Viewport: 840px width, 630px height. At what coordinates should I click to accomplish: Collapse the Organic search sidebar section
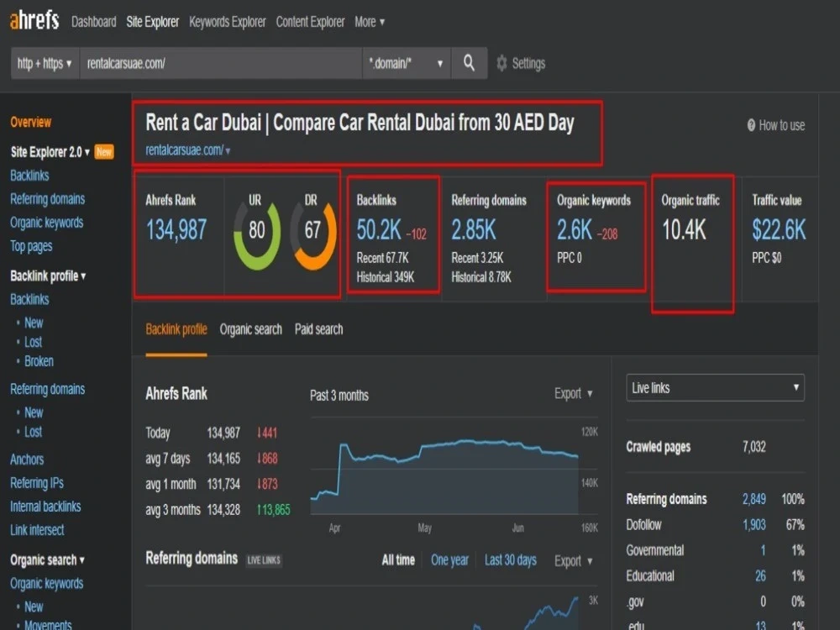click(47, 559)
